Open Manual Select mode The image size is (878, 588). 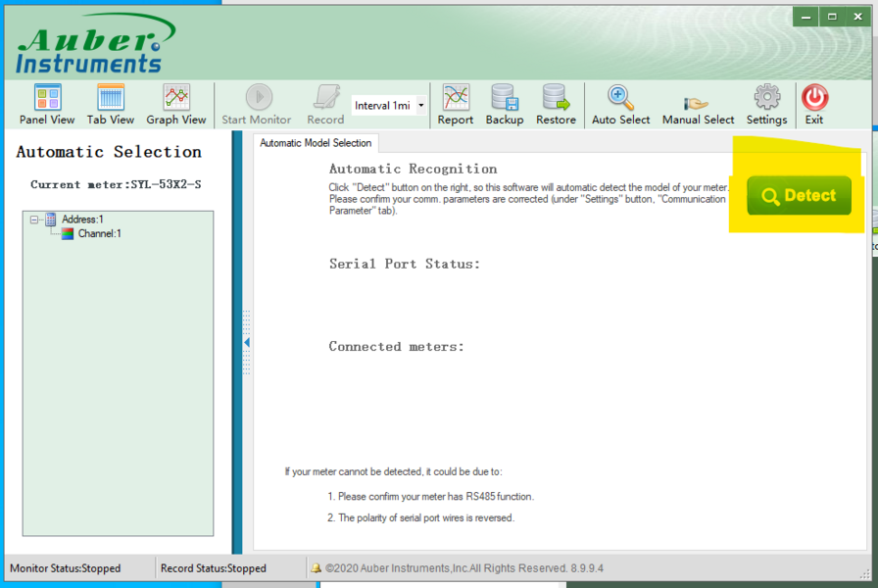[x=698, y=104]
